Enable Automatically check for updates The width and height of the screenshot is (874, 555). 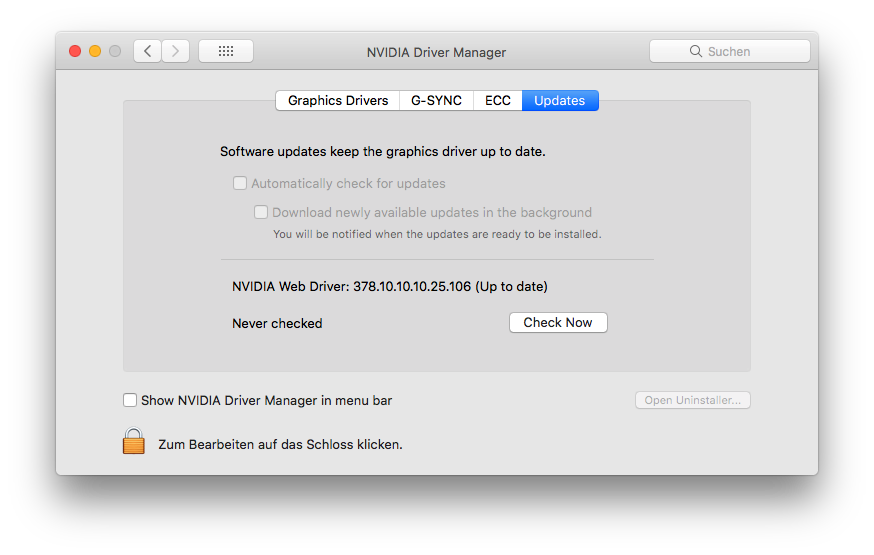[240, 183]
